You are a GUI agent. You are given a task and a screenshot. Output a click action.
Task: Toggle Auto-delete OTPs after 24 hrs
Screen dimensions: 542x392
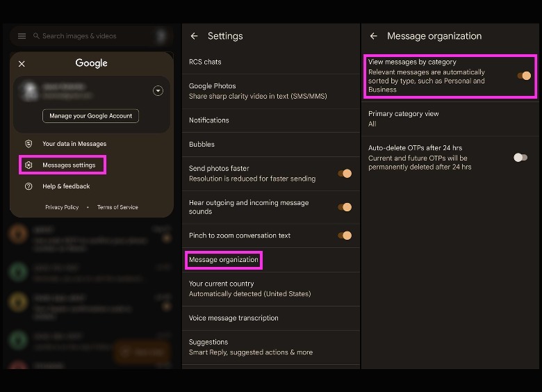(x=520, y=158)
